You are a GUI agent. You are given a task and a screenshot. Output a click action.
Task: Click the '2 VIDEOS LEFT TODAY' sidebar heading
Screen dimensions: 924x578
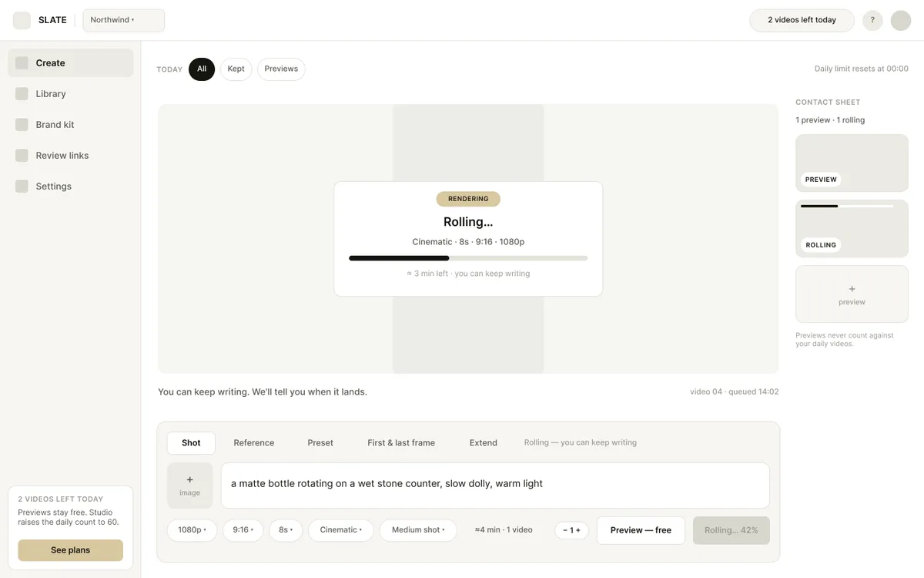(61, 499)
